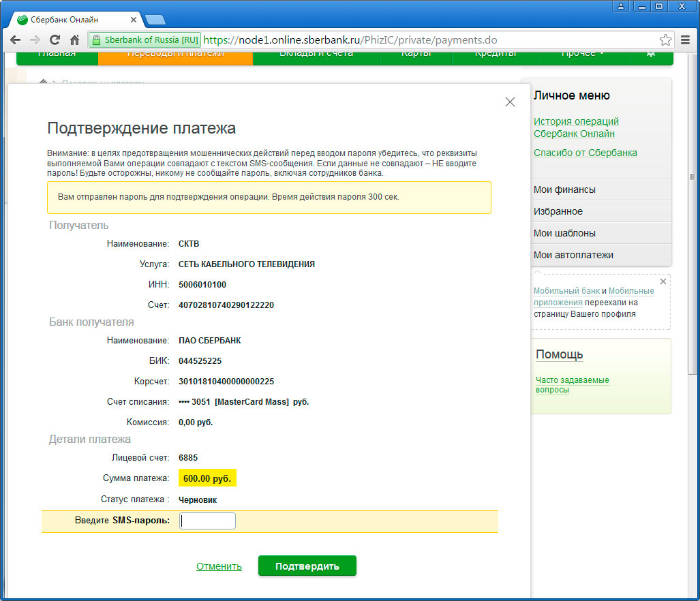Select the ИНН value 5006010100
The image size is (700, 601).
202,285
